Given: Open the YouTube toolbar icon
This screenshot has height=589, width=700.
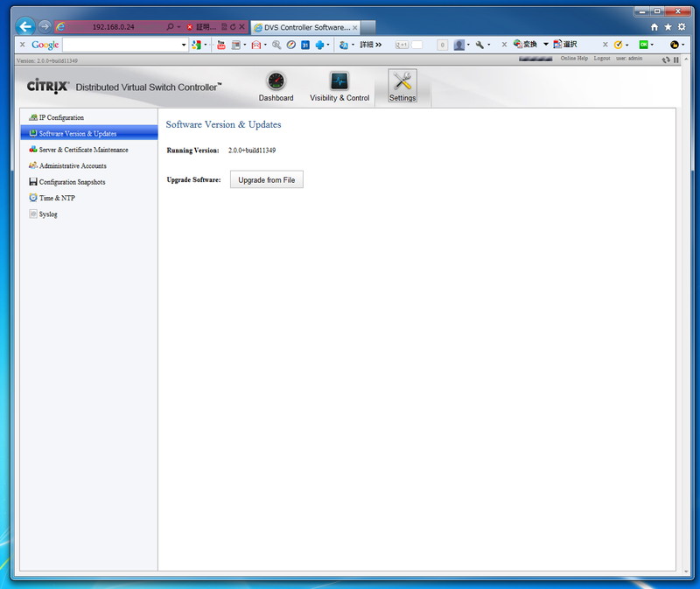Looking at the screenshot, I should tap(221, 45).
